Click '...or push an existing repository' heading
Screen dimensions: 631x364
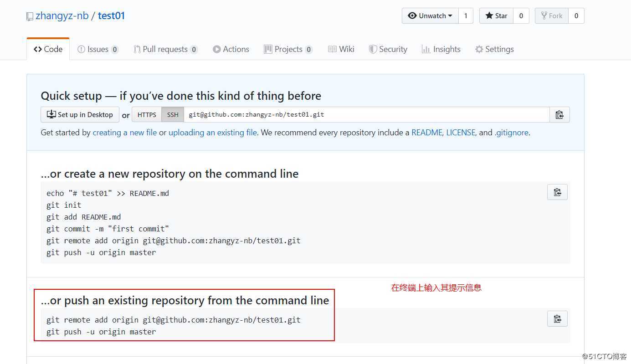coord(185,300)
